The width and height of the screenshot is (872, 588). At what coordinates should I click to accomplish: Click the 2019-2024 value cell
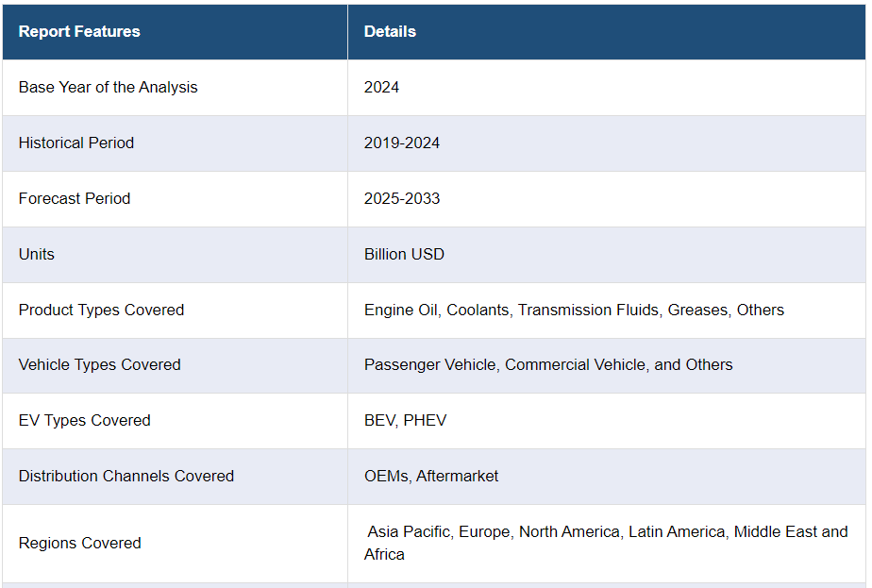[x=402, y=143]
